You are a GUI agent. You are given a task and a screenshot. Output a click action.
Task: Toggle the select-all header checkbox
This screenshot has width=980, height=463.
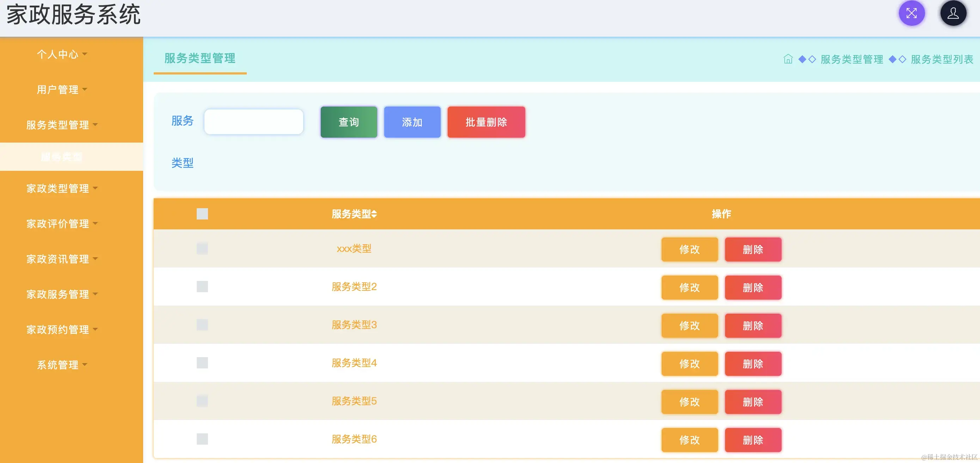click(202, 214)
